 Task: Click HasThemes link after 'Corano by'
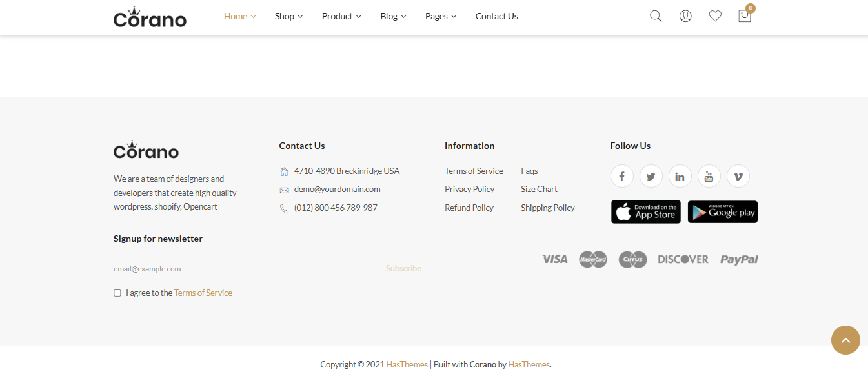click(529, 364)
